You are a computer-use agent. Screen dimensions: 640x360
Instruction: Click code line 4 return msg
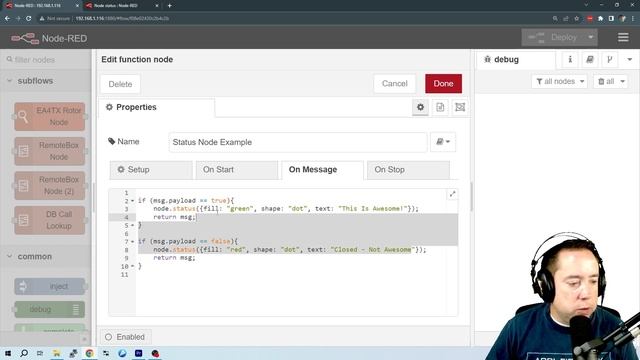click(175, 217)
